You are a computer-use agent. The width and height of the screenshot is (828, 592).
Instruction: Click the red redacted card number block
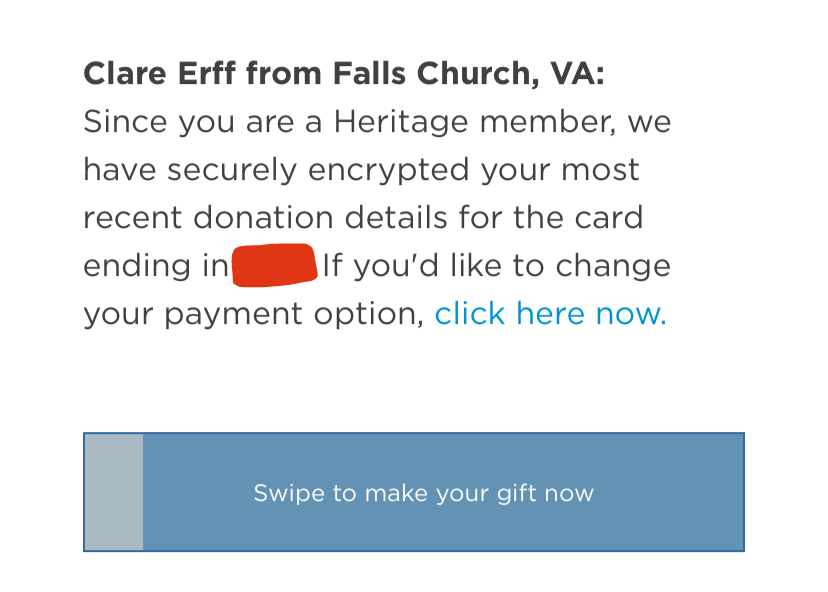coord(274,264)
